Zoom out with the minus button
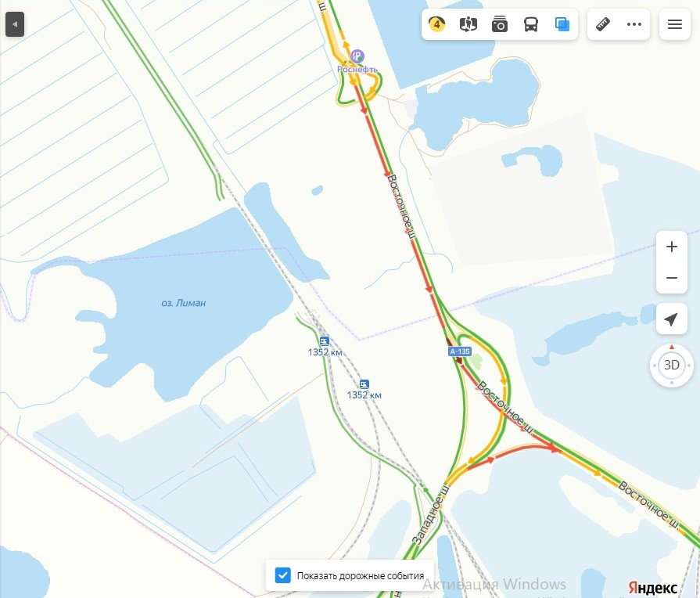 point(671,278)
